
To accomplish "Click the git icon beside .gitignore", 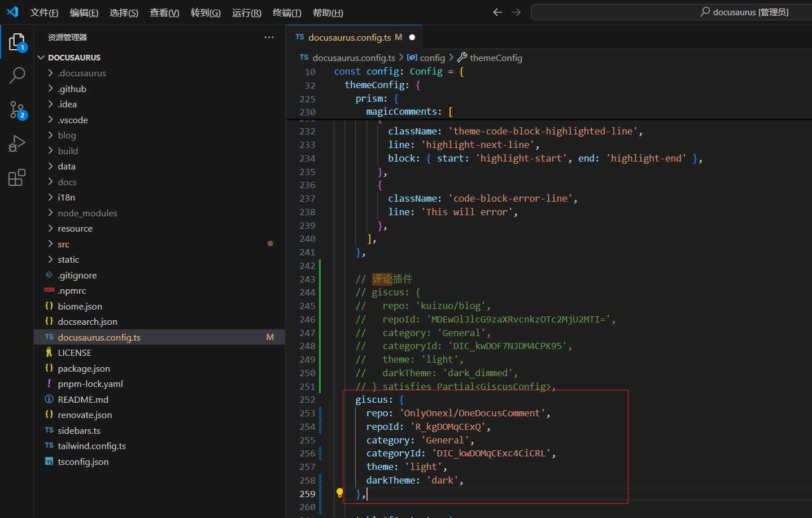I will tap(49, 275).
